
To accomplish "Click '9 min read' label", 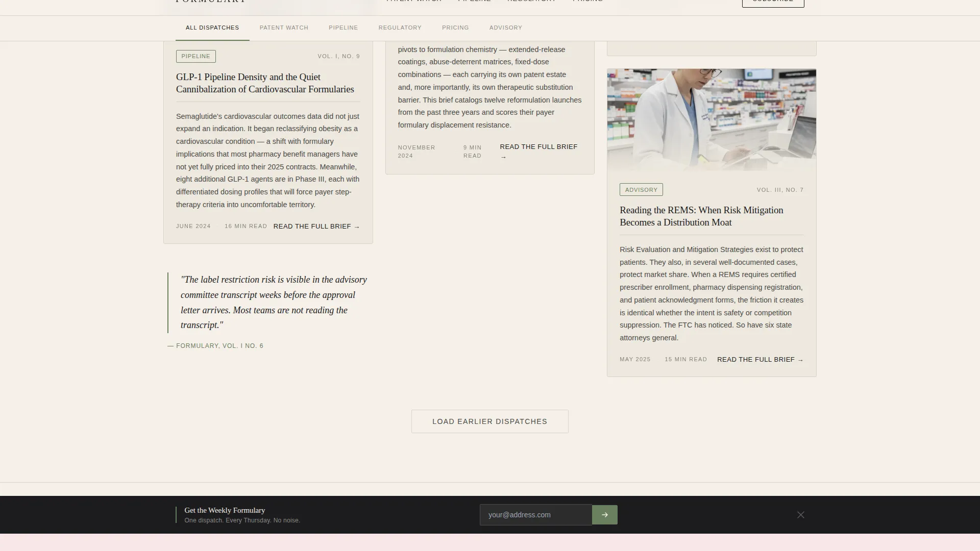I will tap(472, 152).
